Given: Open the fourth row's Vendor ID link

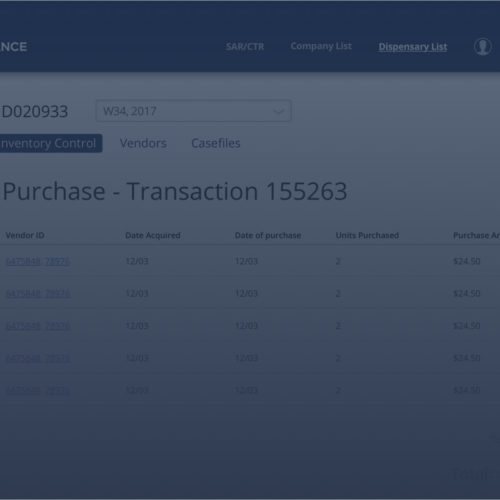Looking at the screenshot, I should [x=38, y=358].
